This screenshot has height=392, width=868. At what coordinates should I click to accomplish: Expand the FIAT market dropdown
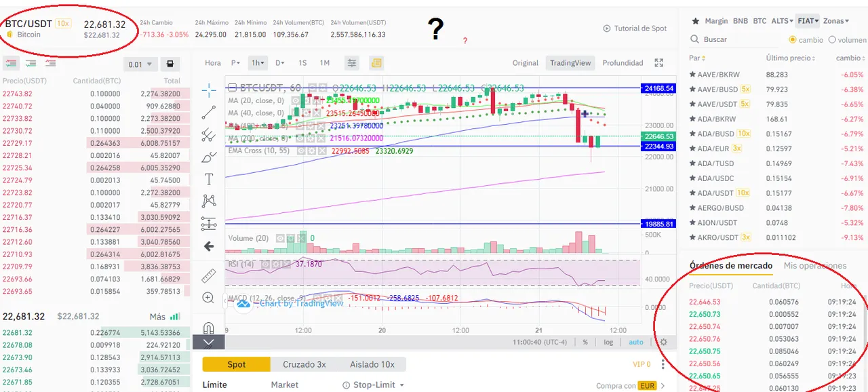click(x=808, y=21)
